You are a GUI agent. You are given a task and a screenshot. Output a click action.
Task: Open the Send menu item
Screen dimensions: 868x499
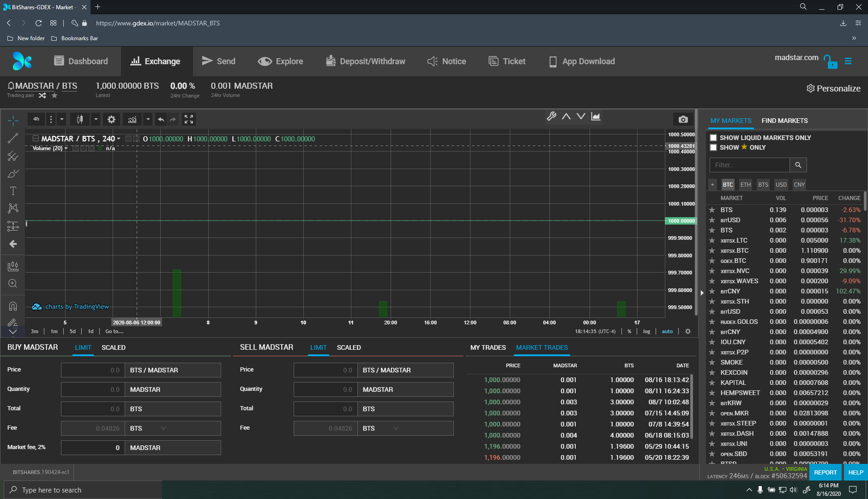219,61
